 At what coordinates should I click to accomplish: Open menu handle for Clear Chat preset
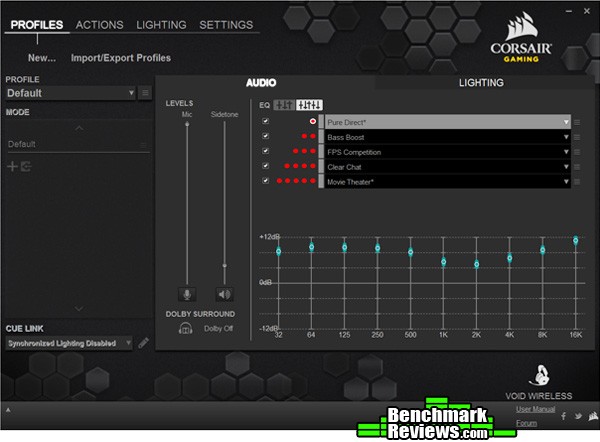[x=577, y=167]
